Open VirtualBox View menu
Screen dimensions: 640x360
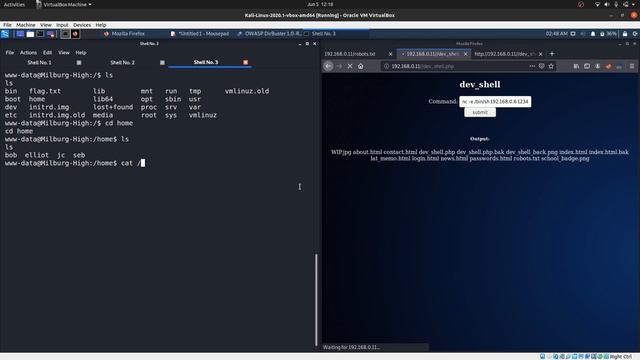[46, 25]
